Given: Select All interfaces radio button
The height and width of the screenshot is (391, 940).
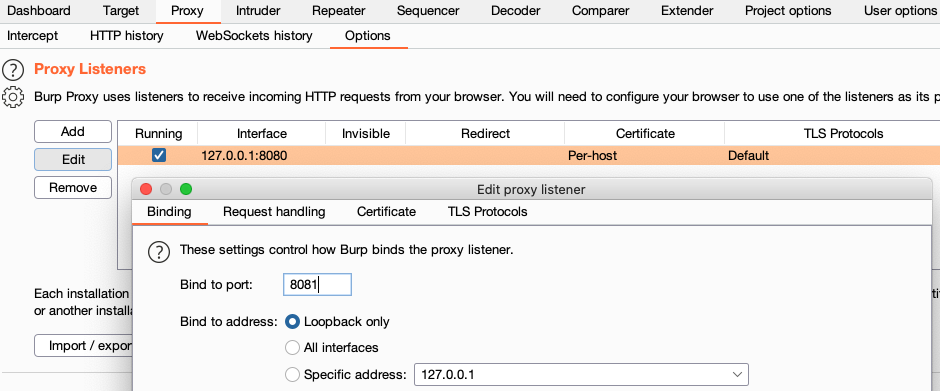Looking at the screenshot, I should point(292,348).
